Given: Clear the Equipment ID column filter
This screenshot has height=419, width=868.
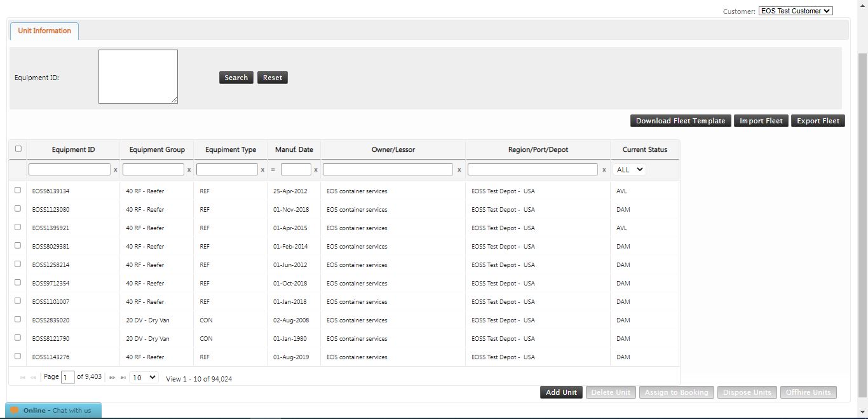Looking at the screenshot, I should click(115, 169).
